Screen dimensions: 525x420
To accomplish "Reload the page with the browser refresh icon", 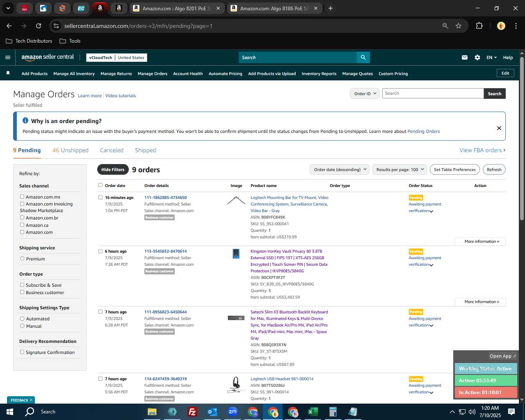I will point(39,26).
